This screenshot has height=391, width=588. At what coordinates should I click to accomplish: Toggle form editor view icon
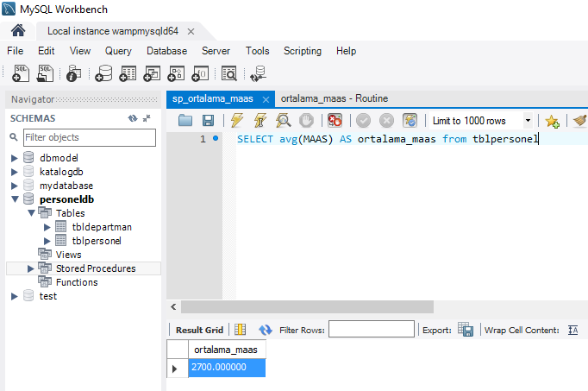(240, 330)
